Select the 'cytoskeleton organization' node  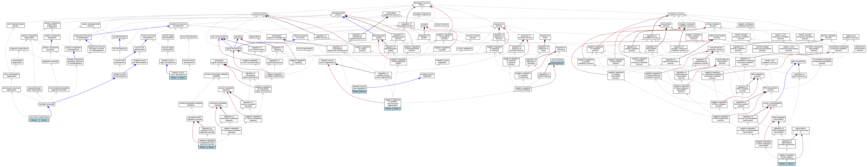click(x=17, y=62)
